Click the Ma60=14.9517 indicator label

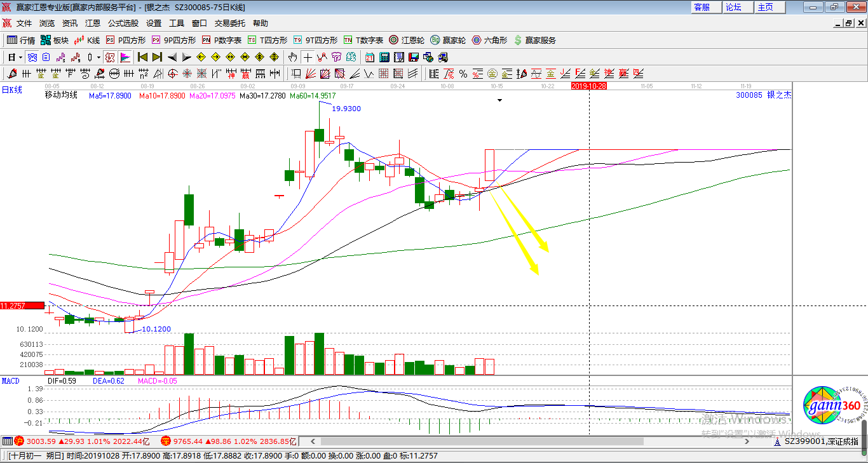pos(313,96)
